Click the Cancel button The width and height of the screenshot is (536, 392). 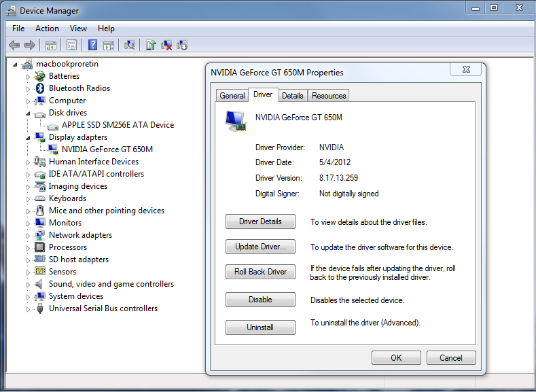point(451,358)
